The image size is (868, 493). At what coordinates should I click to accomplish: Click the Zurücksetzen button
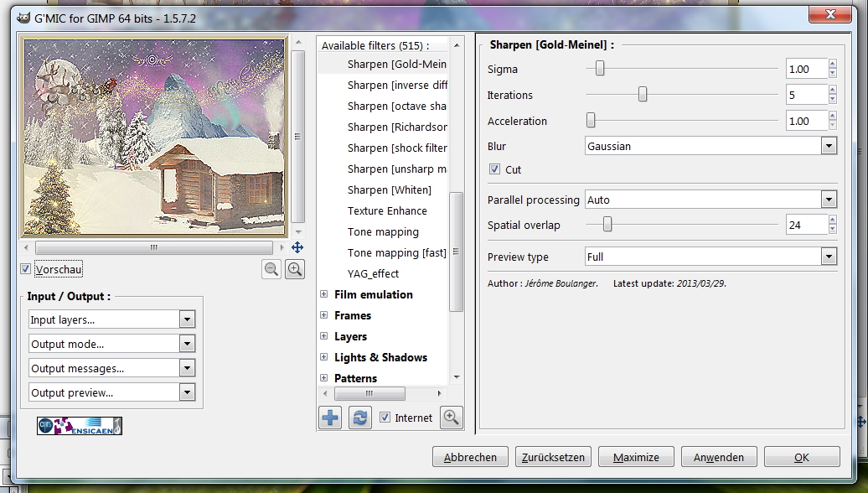tap(553, 457)
